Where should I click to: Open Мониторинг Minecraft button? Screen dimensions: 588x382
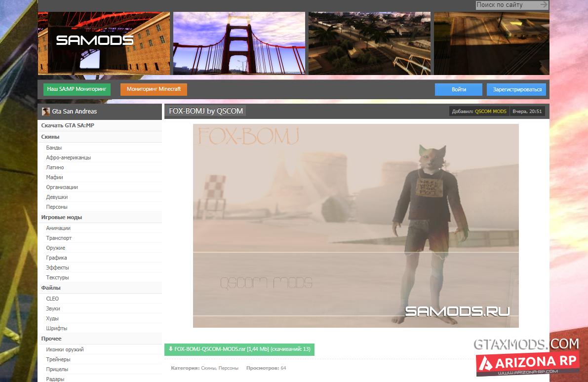[154, 89]
